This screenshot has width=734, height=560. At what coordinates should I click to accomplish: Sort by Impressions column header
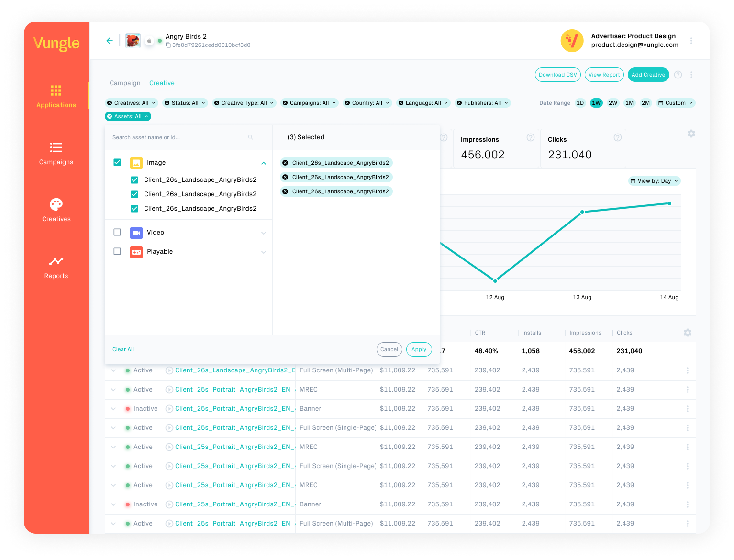point(585,333)
